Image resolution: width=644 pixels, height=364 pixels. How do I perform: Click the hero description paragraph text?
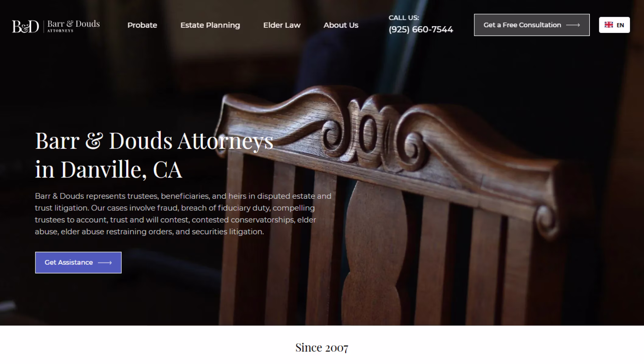coord(183,214)
